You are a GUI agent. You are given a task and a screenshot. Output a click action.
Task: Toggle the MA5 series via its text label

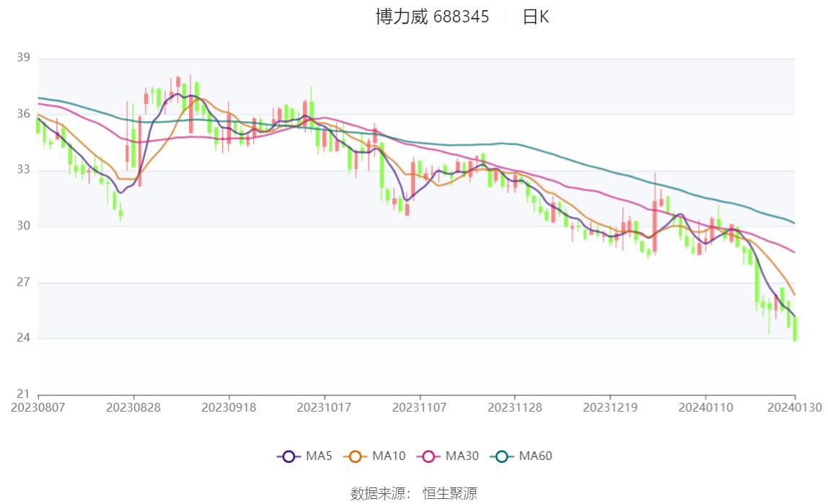click(319, 456)
